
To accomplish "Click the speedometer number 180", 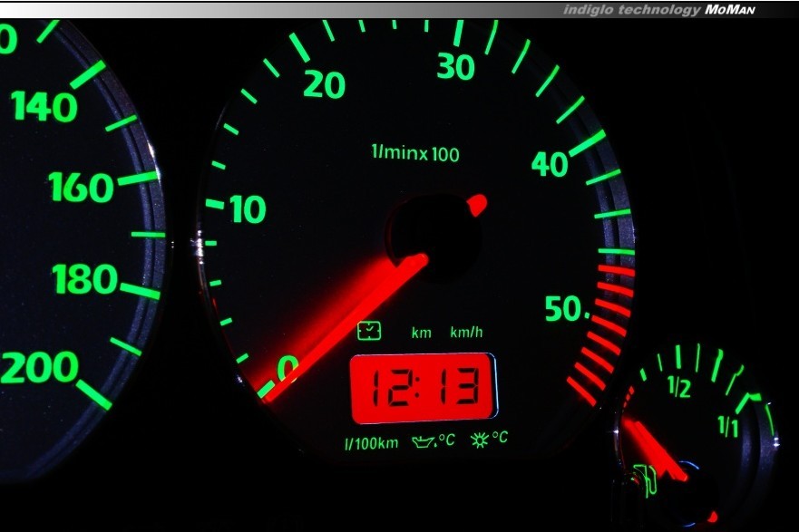I will point(85,279).
